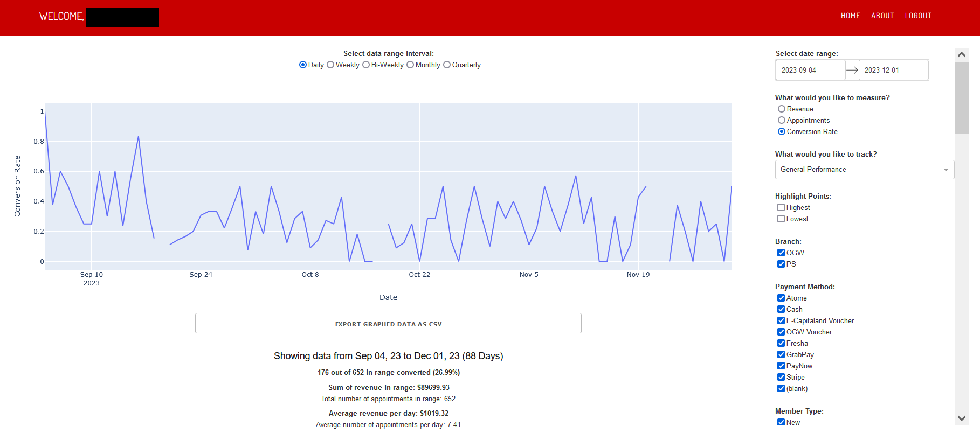Click the dropdown arrow beside General Performance

click(946, 170)
